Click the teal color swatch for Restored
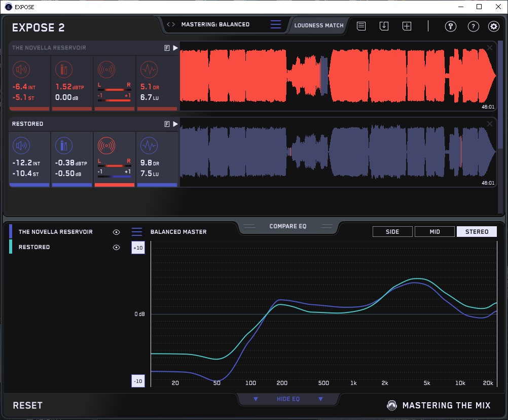Viewport: 508px width, 420px height. click(x=11, y=247)
